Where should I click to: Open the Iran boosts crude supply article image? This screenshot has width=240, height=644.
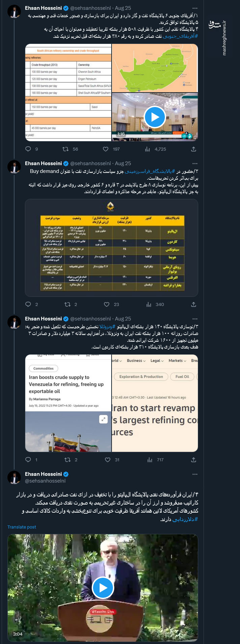point(68,403)
